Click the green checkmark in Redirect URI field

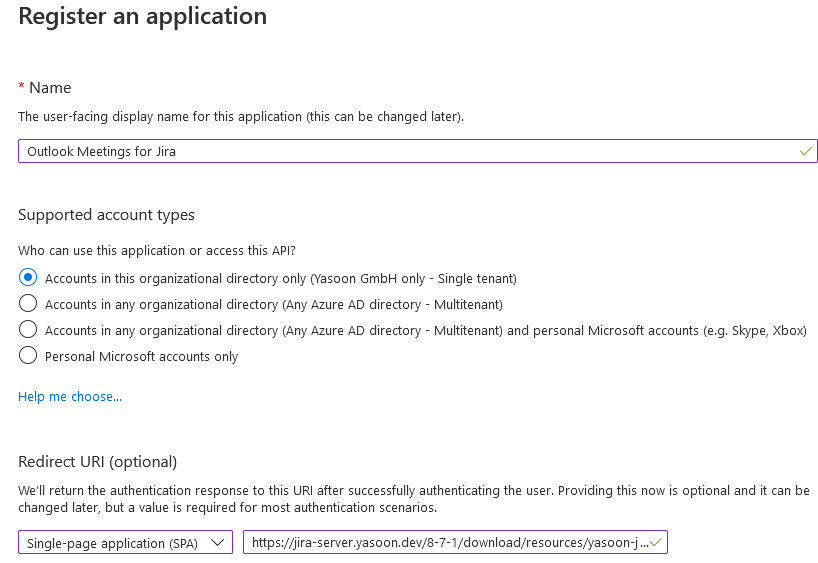pyautogui.click(x=655, y=542)
